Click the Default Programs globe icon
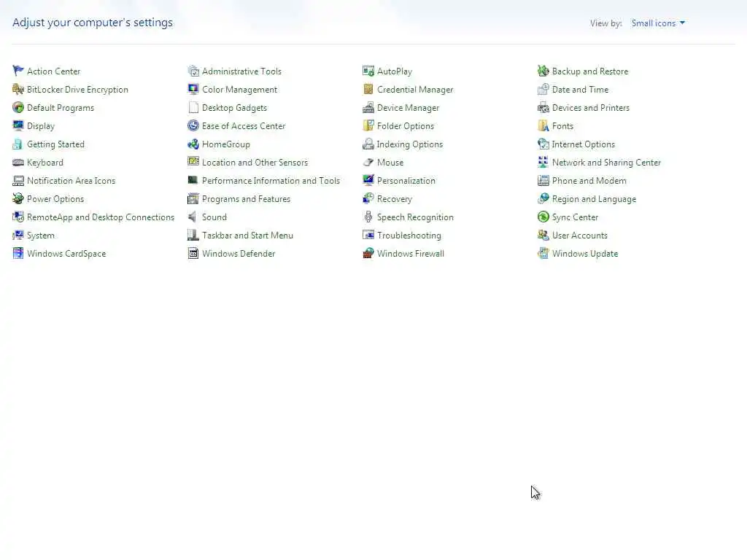This screenshot has width=747, height=560. 18,108
